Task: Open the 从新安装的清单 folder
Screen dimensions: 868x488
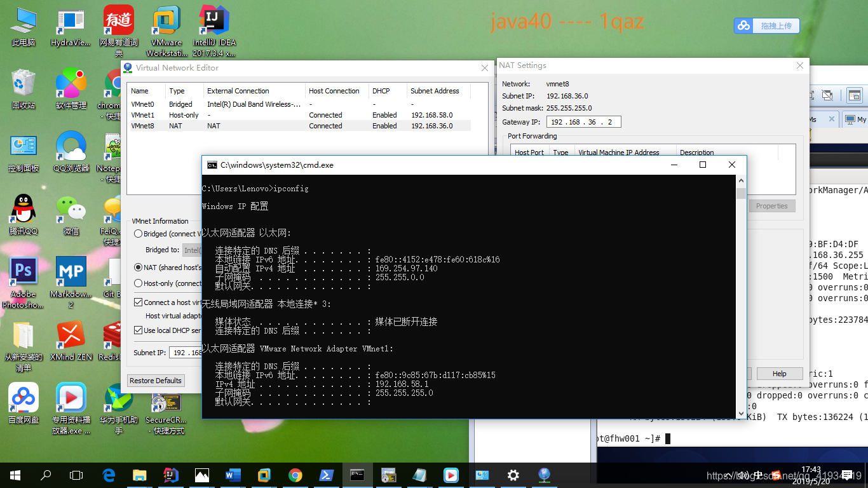Action: point(24,346)
